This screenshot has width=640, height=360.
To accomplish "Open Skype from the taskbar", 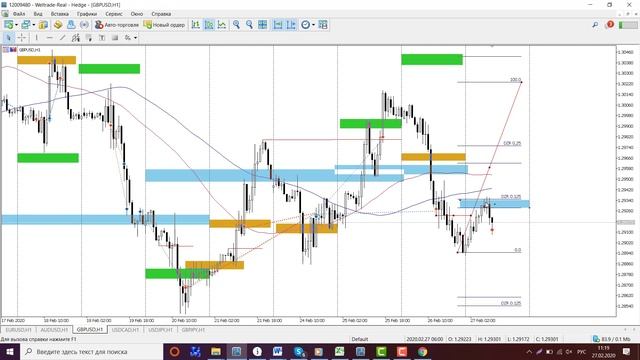I will click(298, 351).
